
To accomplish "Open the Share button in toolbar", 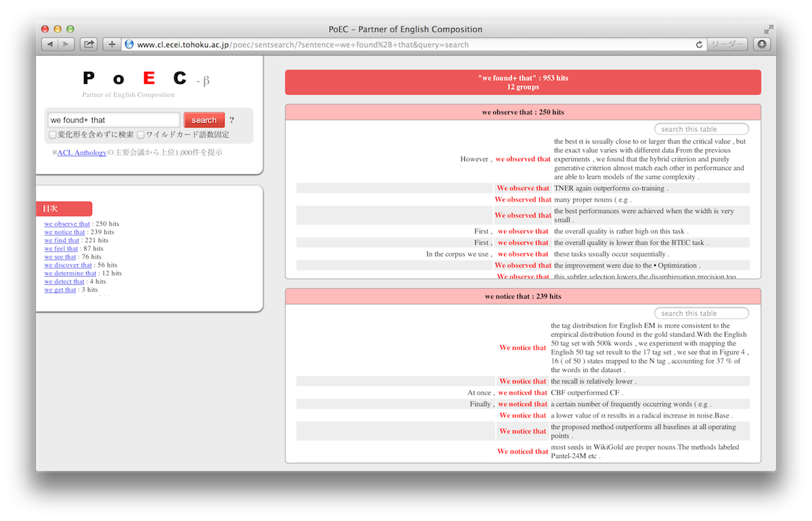I will pyautogui.click(x=89, y=45).
